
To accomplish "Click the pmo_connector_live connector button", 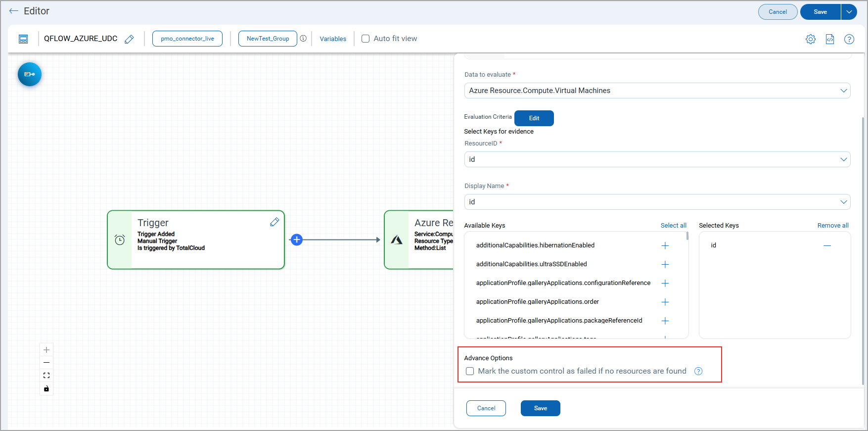I will pyautogui.click(x=187, y=39).
